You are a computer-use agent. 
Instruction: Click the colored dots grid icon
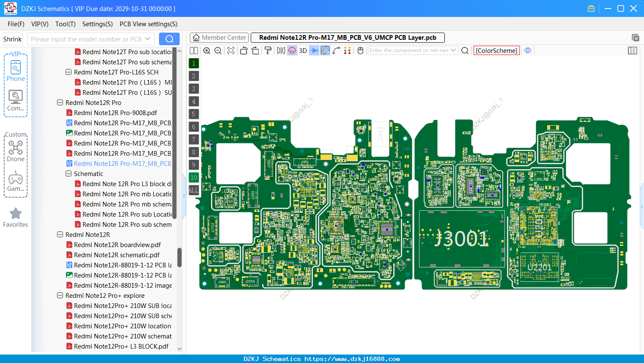[347, 50]
